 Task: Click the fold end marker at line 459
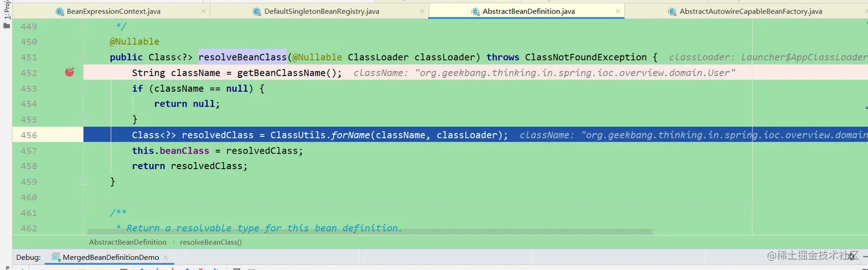click(83, 181)
